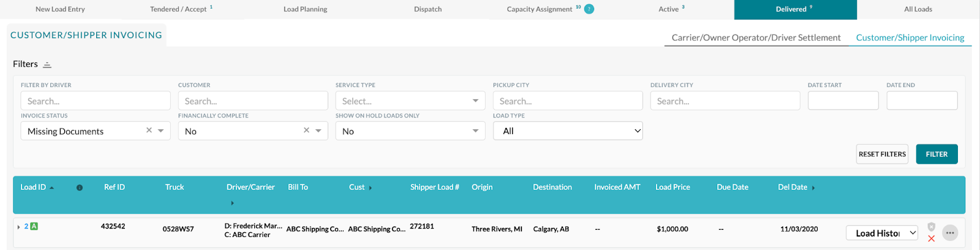The image size is (980, 250).
Task: Click load price $1,000.00
Action: click(x=673, y=229)
